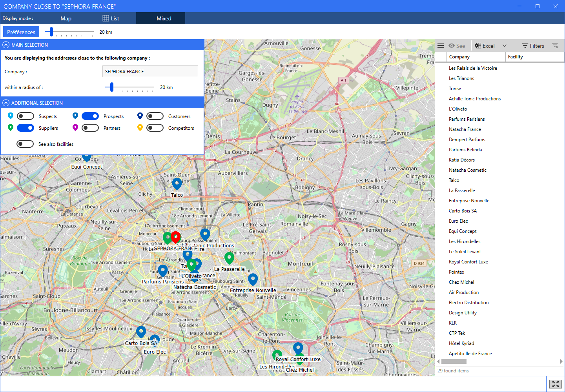Click the fullscreen expand icon

point(555,384)
